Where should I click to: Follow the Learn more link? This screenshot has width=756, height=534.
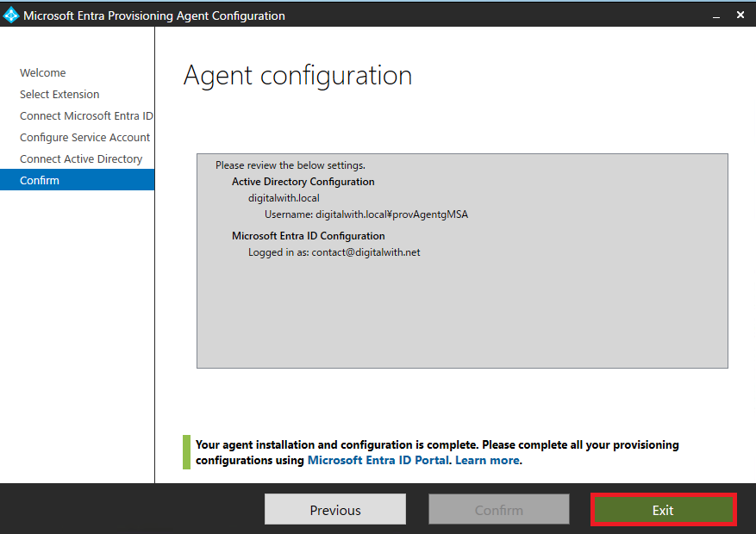(x=487, y=461)
